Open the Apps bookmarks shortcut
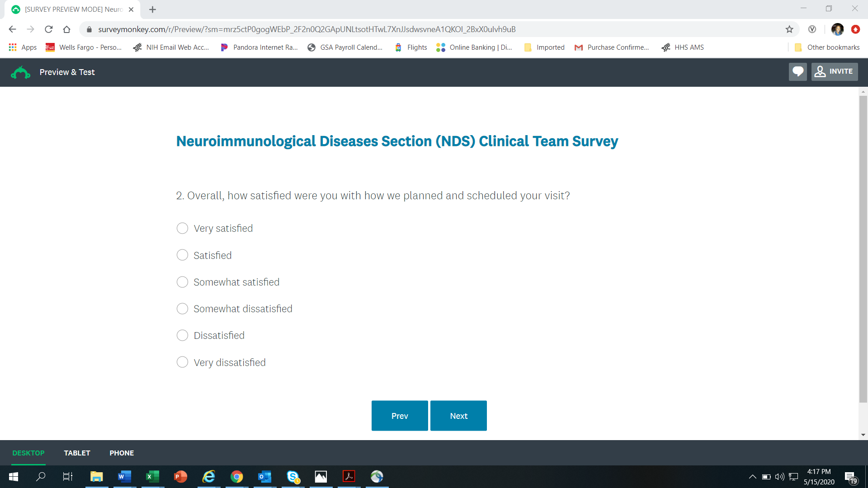Image resolution: width=868 pixels, height=488 pixels. [23, 47]
